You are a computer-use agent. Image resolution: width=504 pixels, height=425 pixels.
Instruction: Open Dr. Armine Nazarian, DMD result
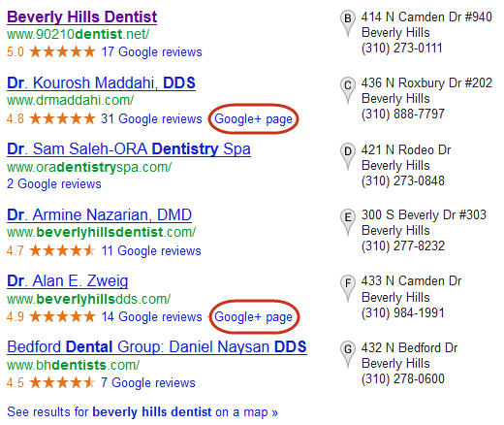click(99, 215)
